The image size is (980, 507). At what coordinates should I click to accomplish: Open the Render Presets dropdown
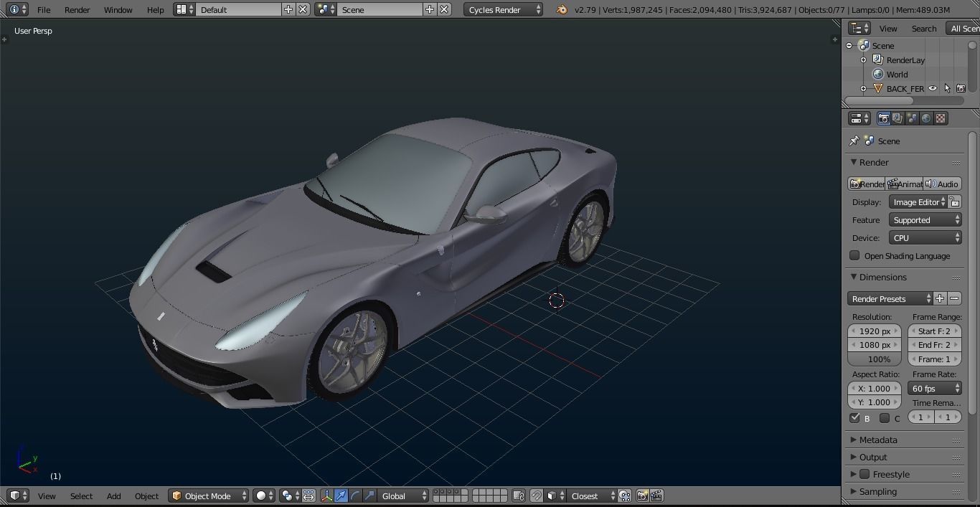pyautogui.click(x=890, y=298)
